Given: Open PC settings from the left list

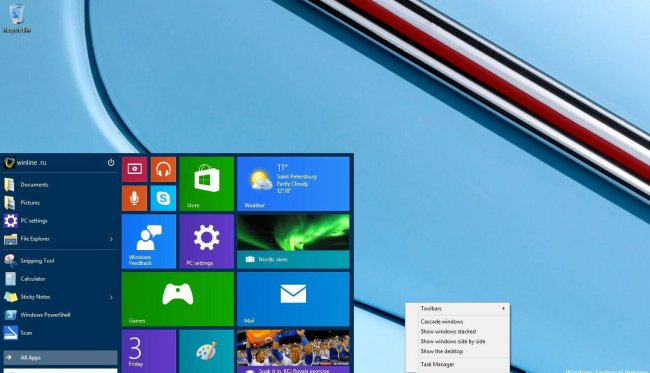Looking at the screenshot, I should 61,221.
